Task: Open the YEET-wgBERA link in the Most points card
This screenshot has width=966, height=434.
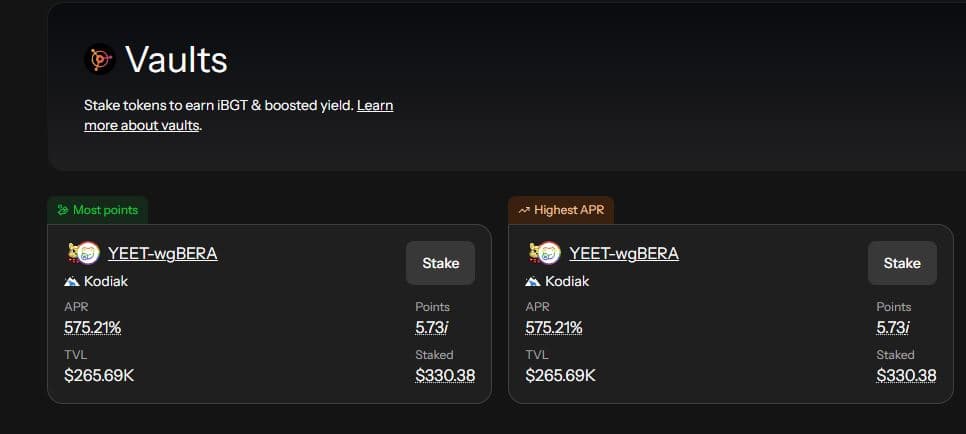Action: [162, 253]
